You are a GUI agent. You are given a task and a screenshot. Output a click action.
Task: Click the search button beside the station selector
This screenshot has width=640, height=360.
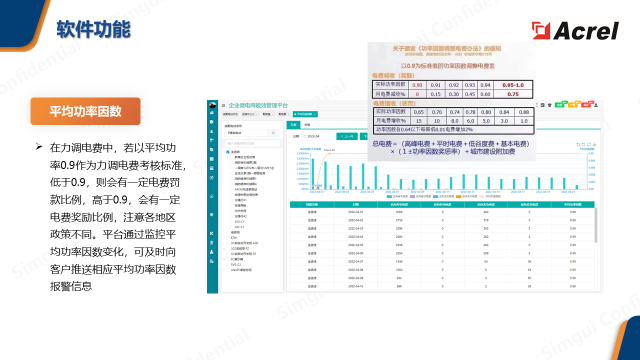[274, 133]
